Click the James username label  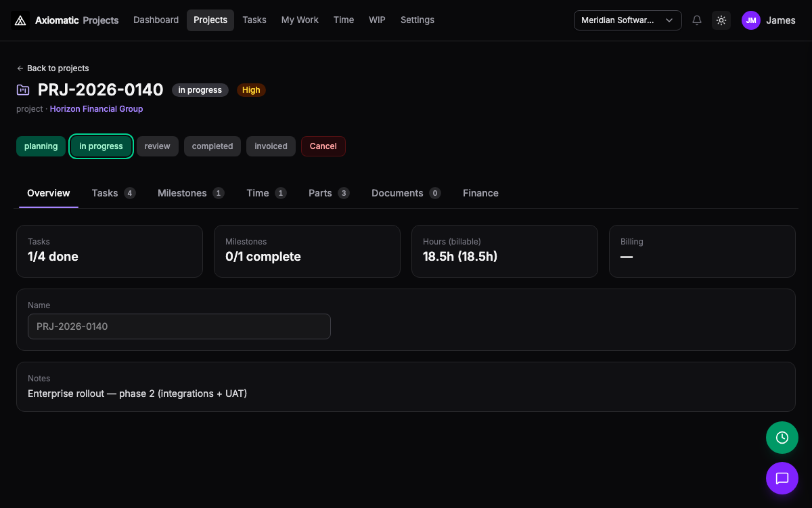pos(781,20)
